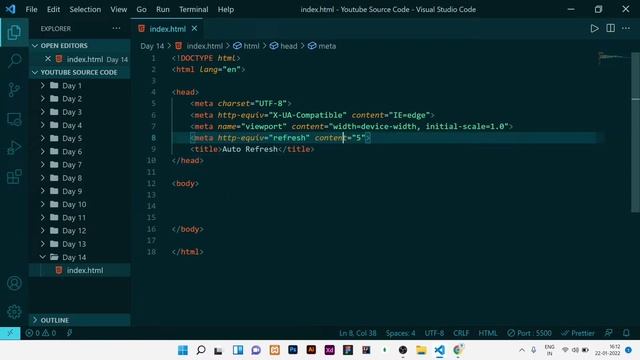This screenshot has width=640, height=360.
Task: Open index.html under Day 14 folder
Action: coord(80,270)
